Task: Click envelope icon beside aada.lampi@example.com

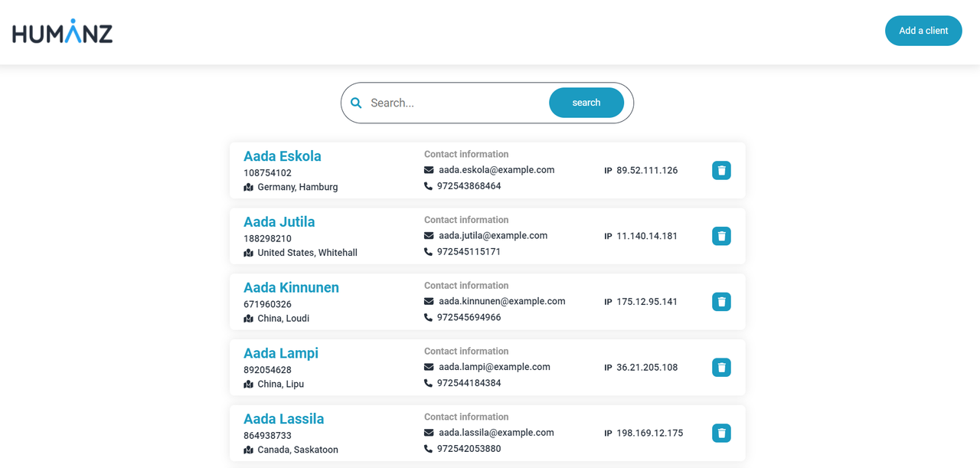Action: [x=429, y=367]
